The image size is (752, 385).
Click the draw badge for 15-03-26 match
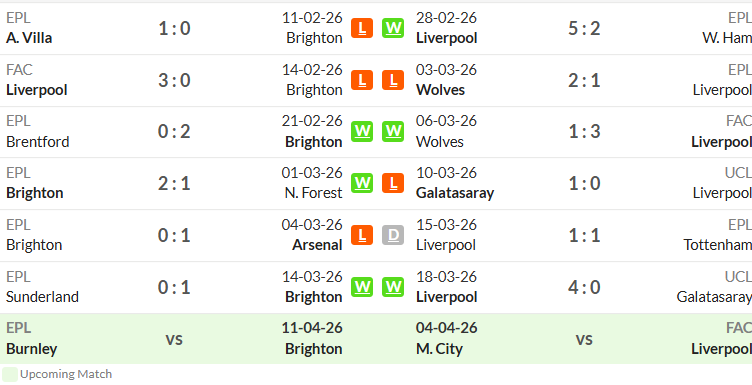coord(393,235)
